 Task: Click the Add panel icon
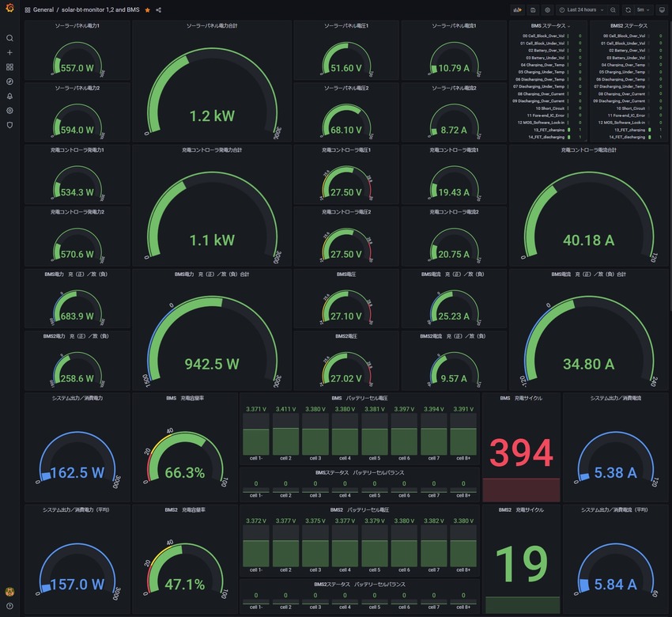[518, 9]
